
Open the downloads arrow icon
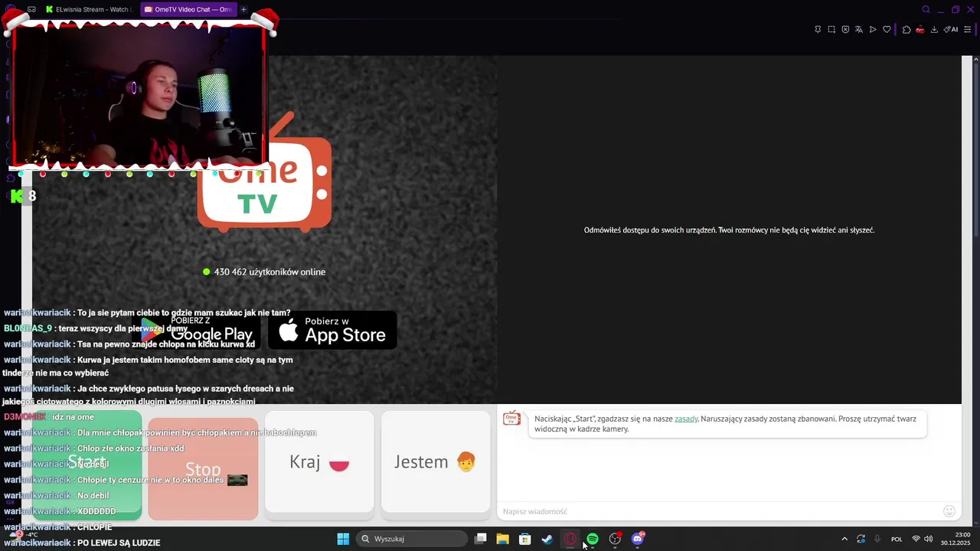click(x=934, y=30)
